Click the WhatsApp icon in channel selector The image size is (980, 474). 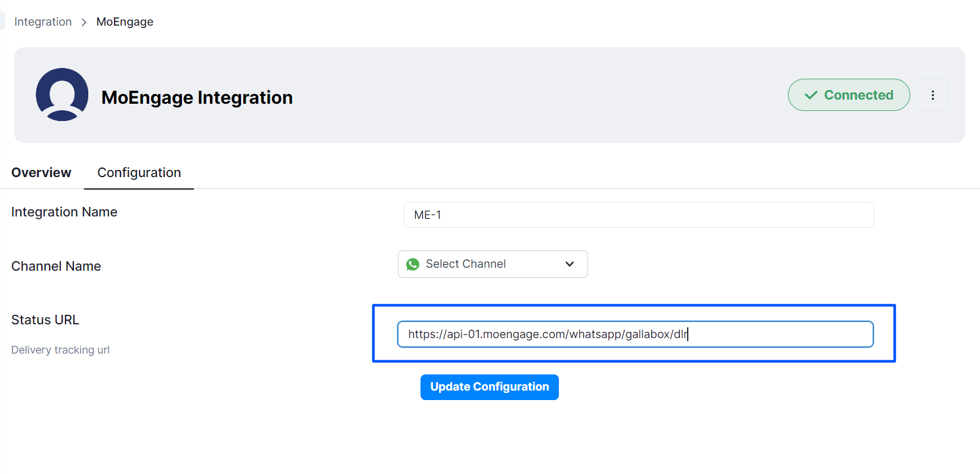(413, 264)
